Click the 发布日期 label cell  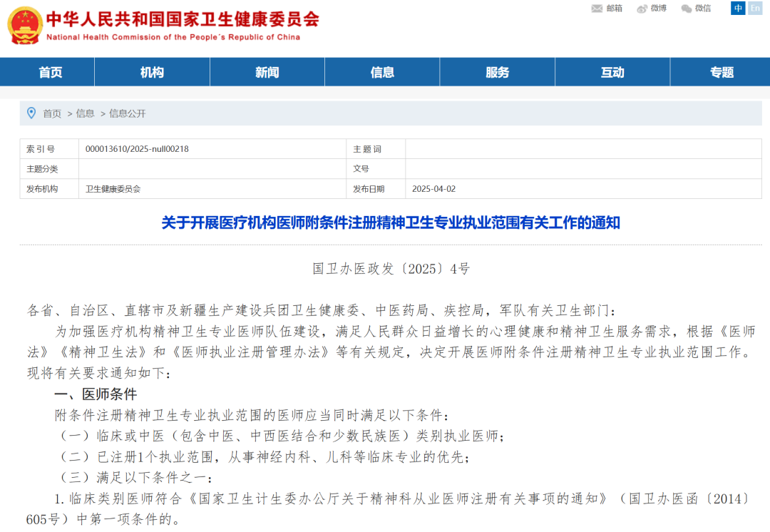(x=376, y=189)
